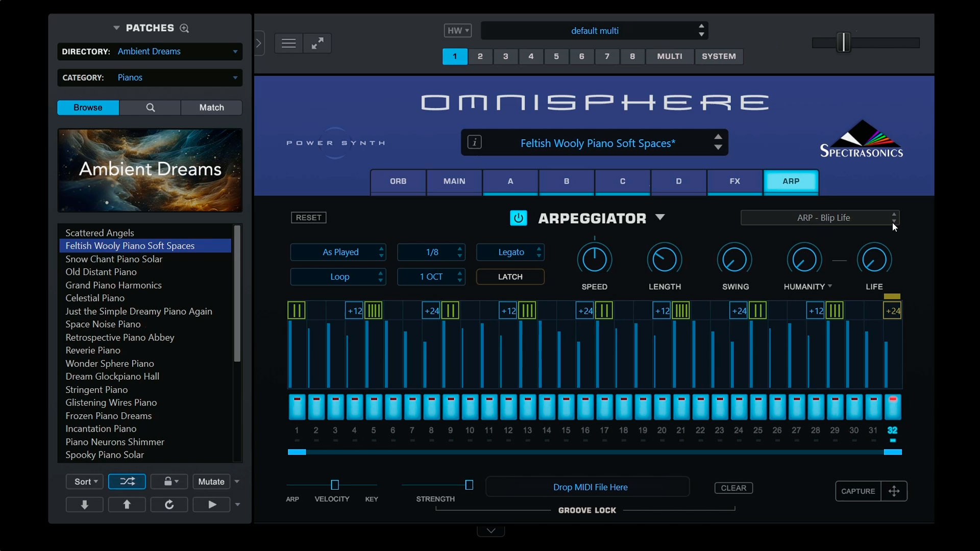The image size is (980, 551).
Task: Open the SYSTEM page
Action: click(719, 56)
